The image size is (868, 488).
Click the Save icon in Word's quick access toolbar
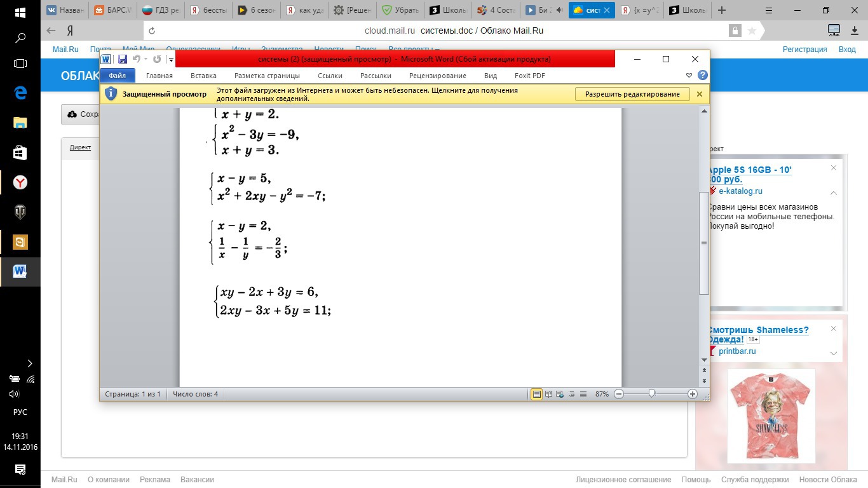pos(122,59)
